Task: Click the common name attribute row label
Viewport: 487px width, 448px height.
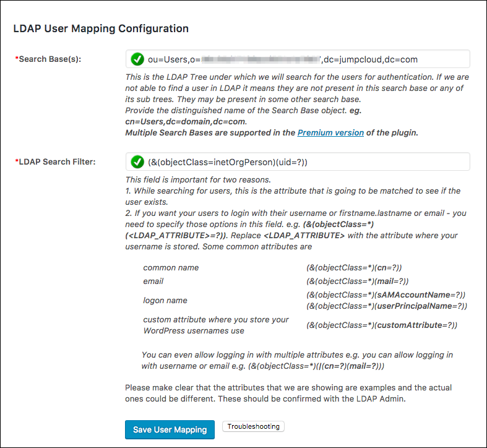Action: 171,268
